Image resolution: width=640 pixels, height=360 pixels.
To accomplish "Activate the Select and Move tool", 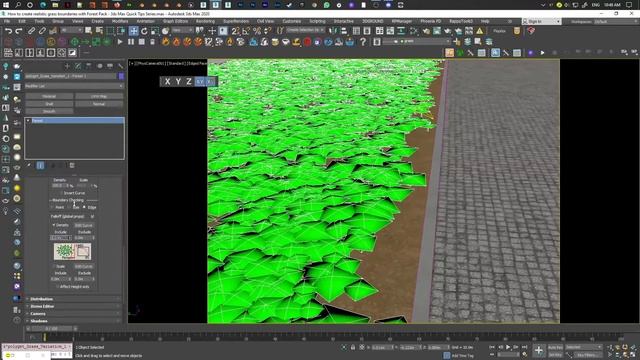I will [x=133, y=31].
